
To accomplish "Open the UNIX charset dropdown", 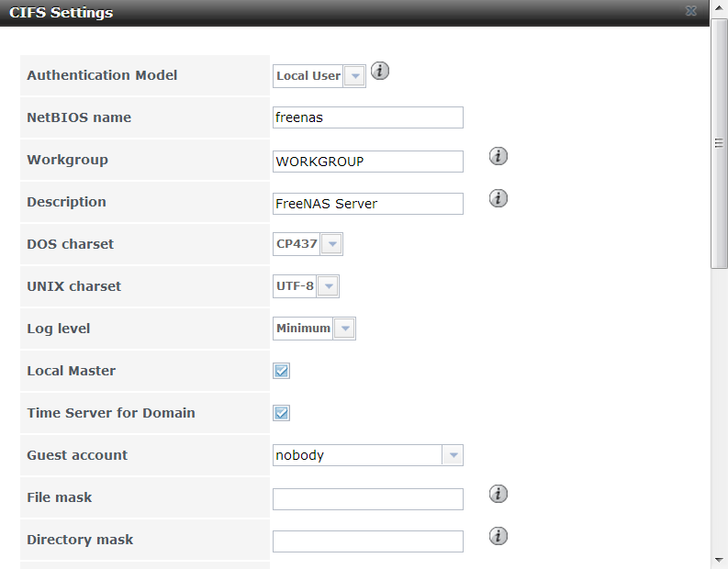I will click(x=328, y=287).
